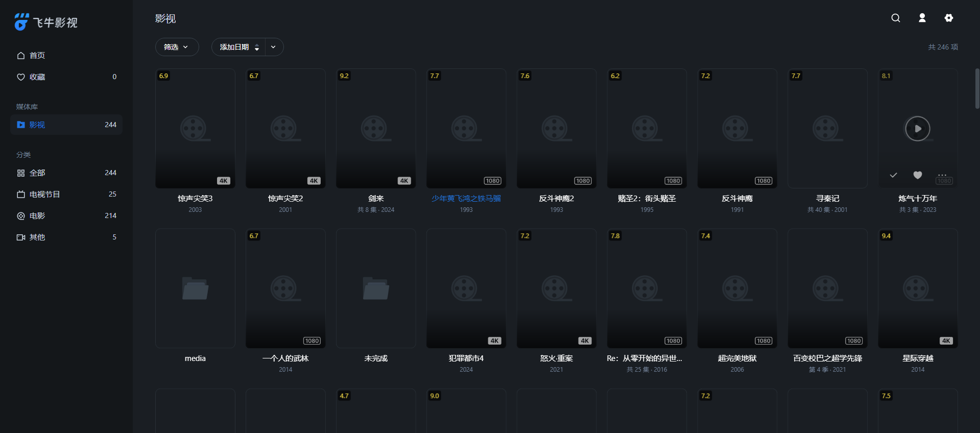
Task: Open 超完美地狱 poster
Action: click(x=737, y=288)
